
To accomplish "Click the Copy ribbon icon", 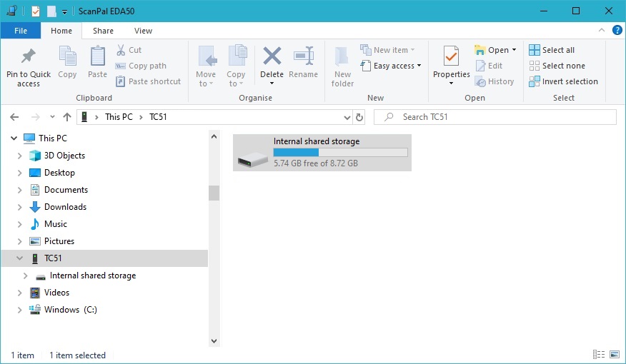I will [67, 56].
